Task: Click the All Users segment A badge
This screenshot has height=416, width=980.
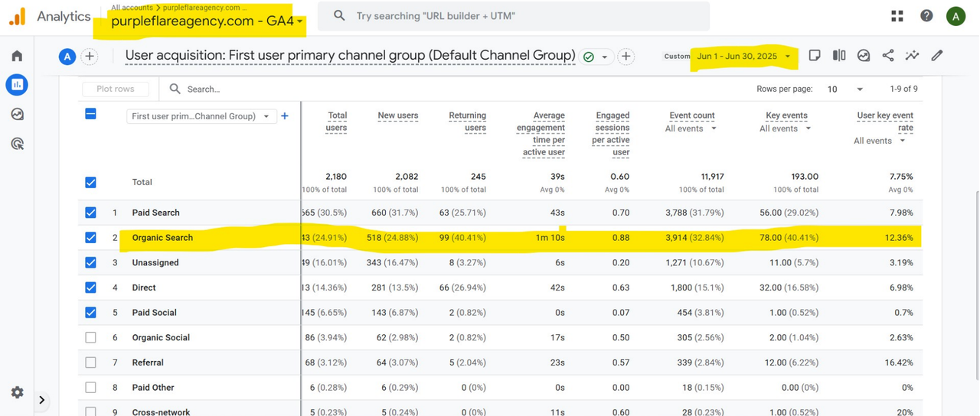Action: coord(68,56)
